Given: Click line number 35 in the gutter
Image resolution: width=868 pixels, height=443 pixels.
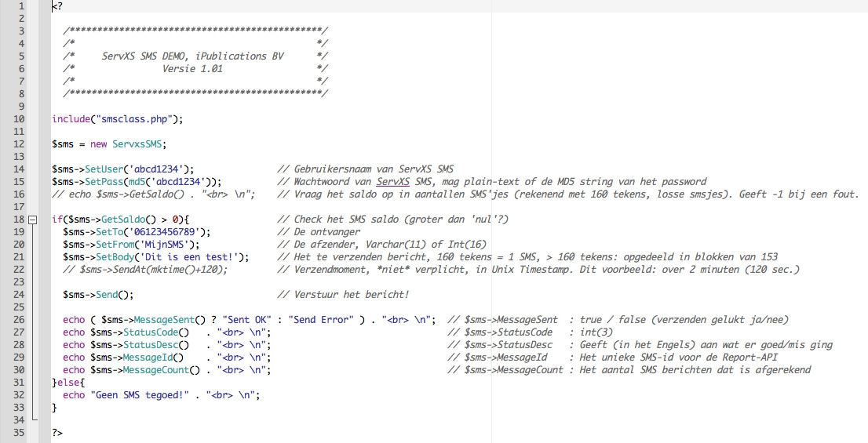Looking at the screenshot, I should (x=19, y=433).
